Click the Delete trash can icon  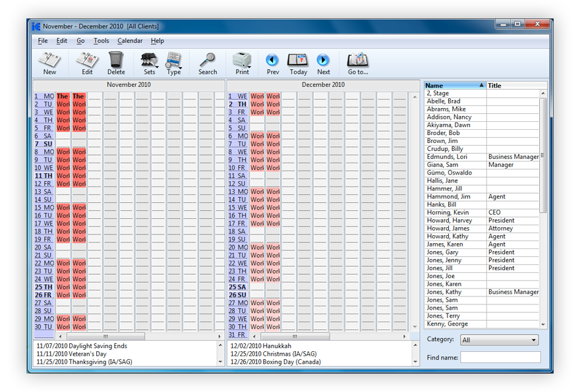click(x=116, y=60)
